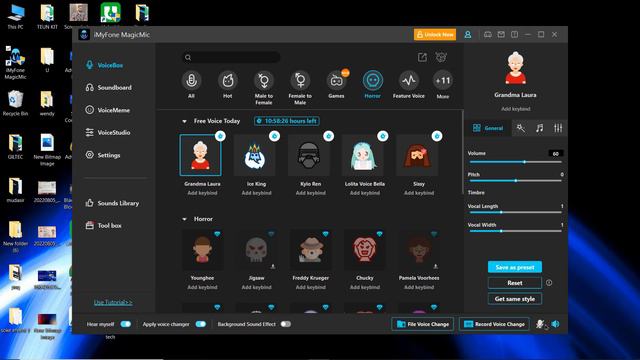Adjust the Volume slider

tap(516, 162)
